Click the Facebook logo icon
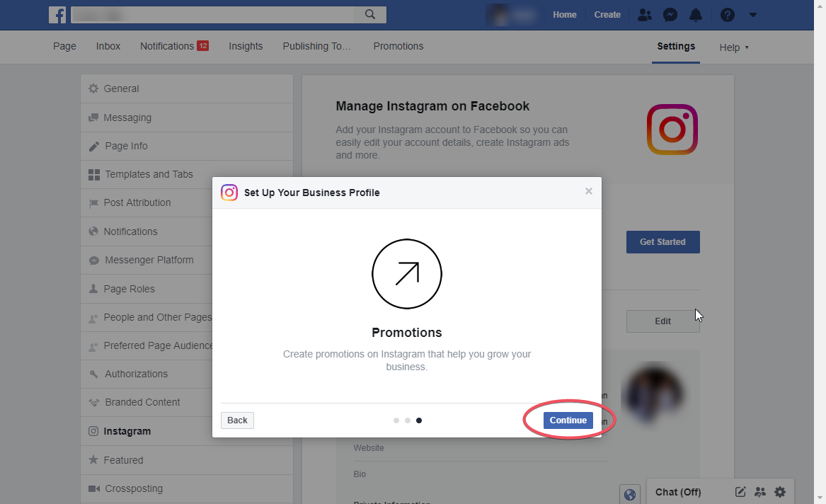 pos(57,15)
